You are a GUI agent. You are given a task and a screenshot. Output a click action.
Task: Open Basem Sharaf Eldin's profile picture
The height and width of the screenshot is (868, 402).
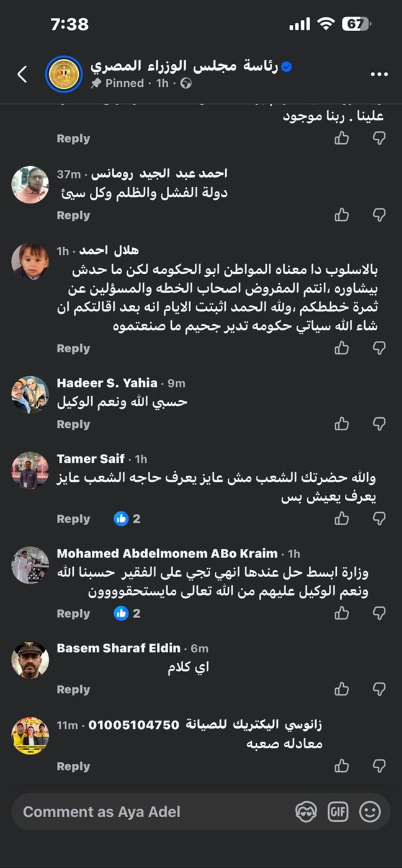click(x=30, y=660)
